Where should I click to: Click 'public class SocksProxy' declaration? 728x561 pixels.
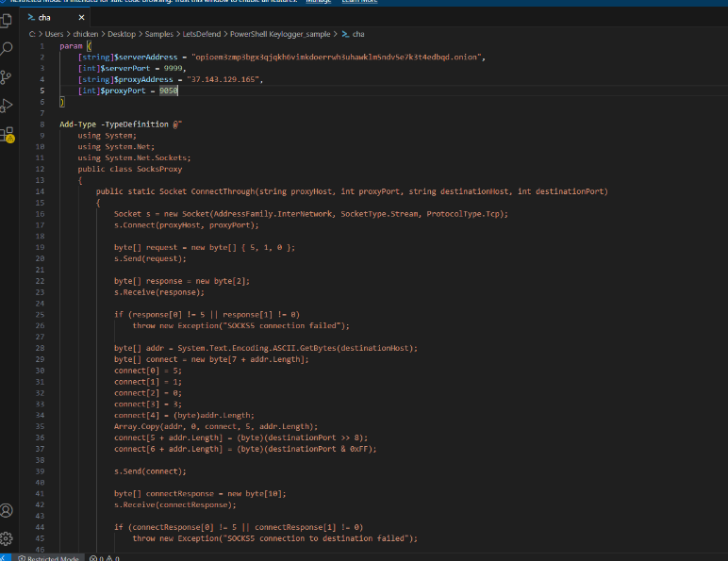tap(130, 169)
